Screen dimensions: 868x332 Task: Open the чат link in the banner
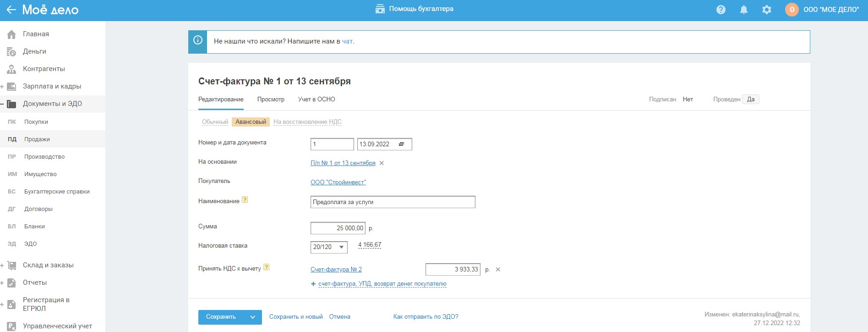pyautogui.click(x=347, y=41)
